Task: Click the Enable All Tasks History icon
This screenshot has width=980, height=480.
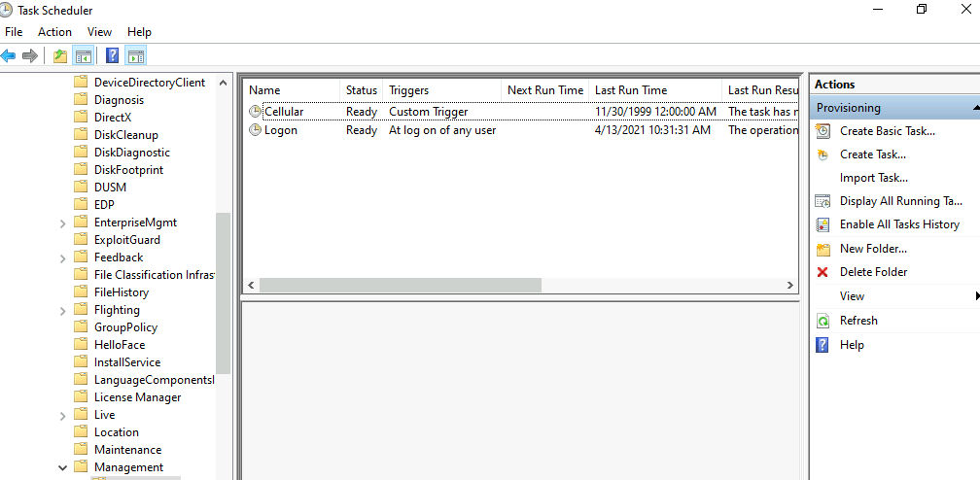Action: coord(823,224)
